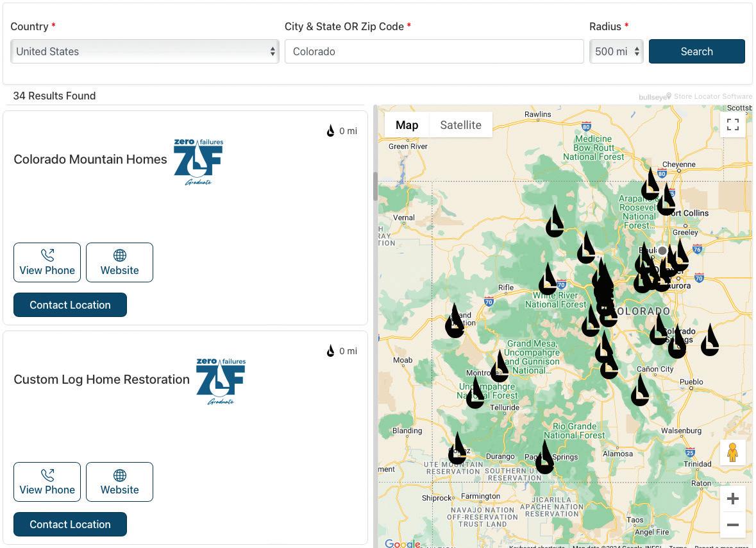Zoom in on the map with plus button
Image resolution: width=756 pixels, height=548 pixels.
(x=732, y=499)
